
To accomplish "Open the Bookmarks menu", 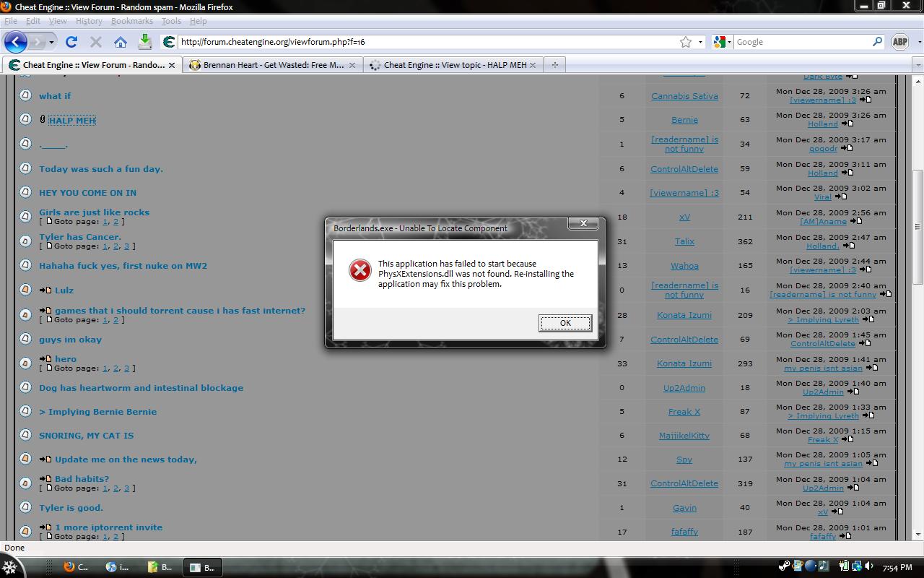I will click(x=132, y=21).
